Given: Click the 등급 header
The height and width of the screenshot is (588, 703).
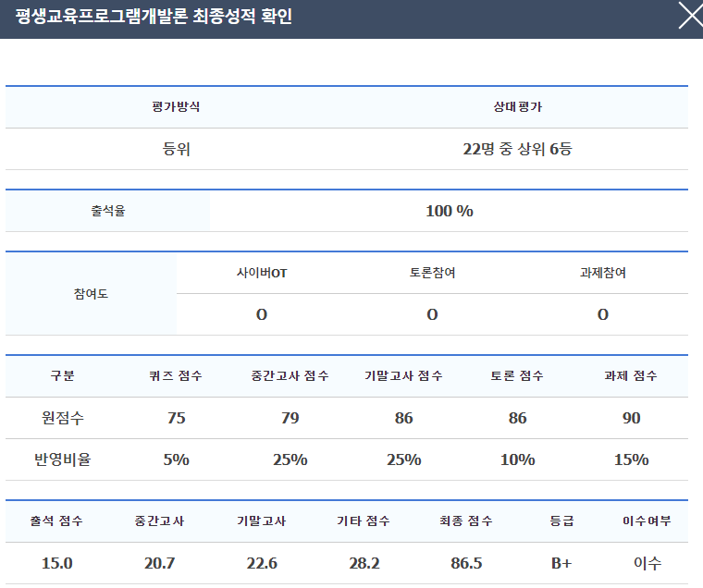Looking at the screenshot, I should 561,521.
